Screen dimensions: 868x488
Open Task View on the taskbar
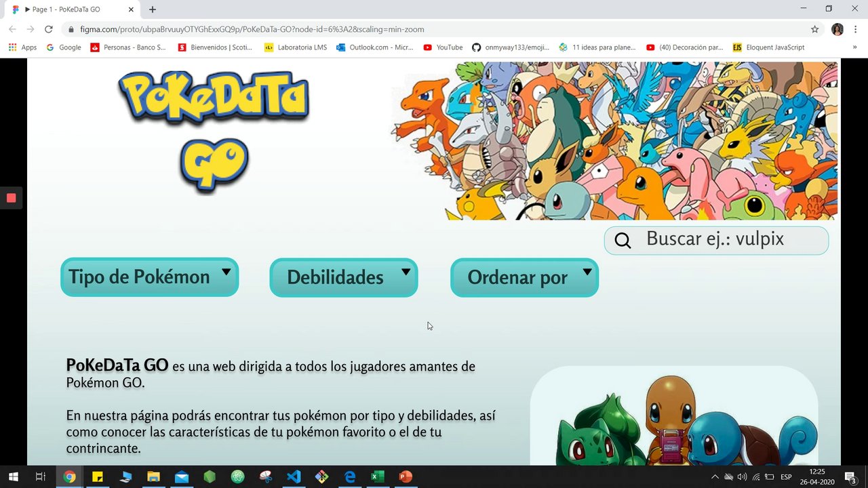click(x=40, y=477)
